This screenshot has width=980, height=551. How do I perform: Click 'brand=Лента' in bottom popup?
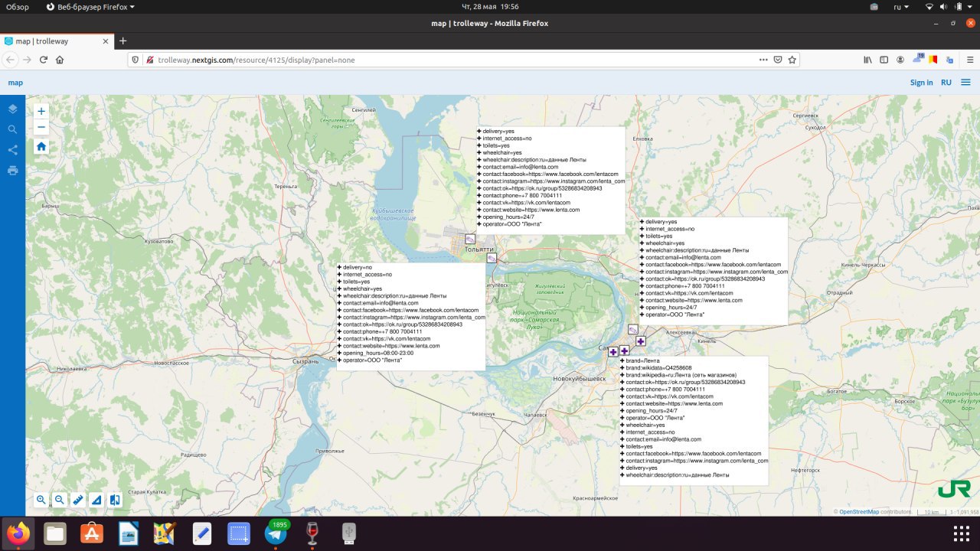pos(642,360)
